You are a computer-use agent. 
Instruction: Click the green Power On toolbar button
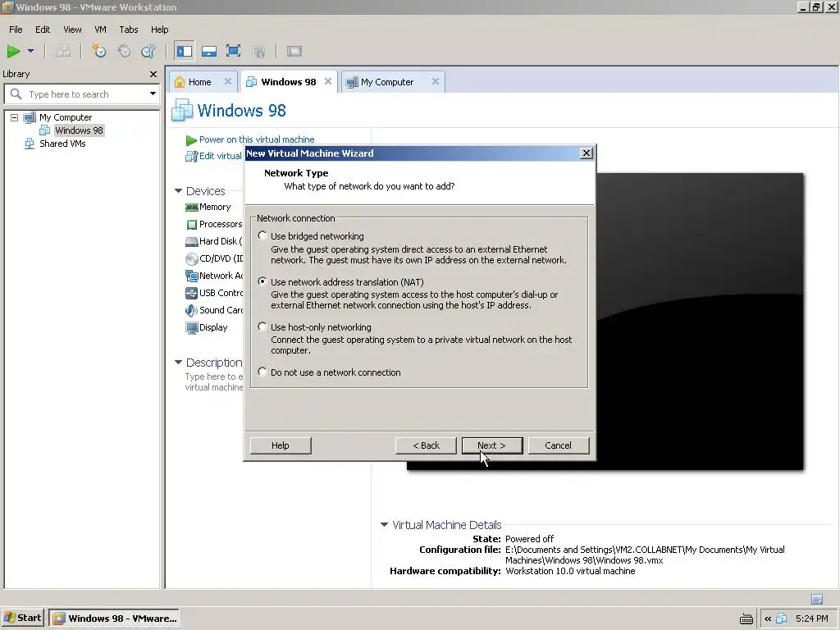(13, 52)
